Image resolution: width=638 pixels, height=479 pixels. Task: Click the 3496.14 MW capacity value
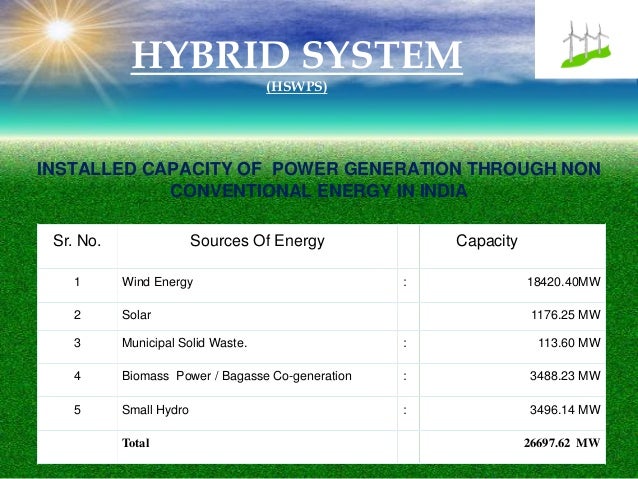565,410
